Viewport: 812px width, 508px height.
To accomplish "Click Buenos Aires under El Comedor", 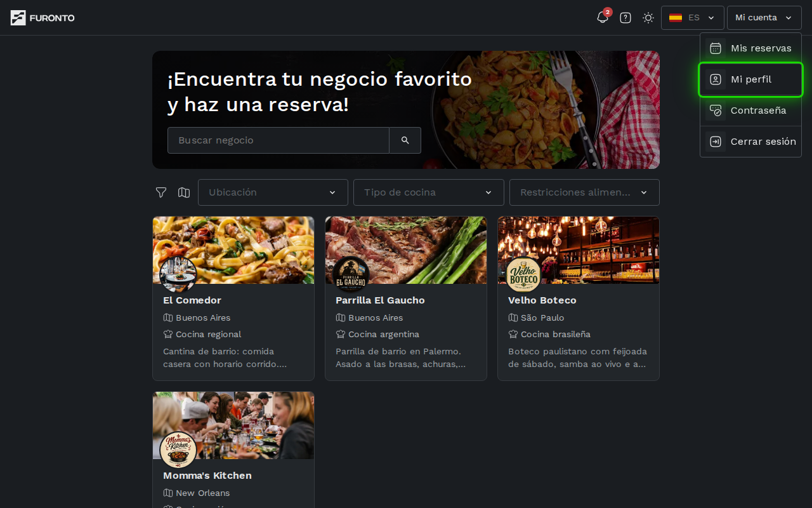I will tap(203, 317).
